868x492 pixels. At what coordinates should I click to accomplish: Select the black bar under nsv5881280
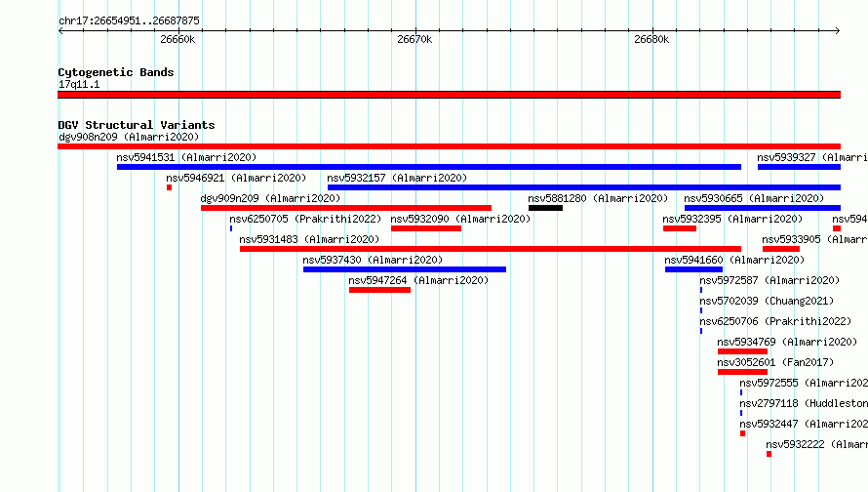pyautogui.click(x=545, y=208)
